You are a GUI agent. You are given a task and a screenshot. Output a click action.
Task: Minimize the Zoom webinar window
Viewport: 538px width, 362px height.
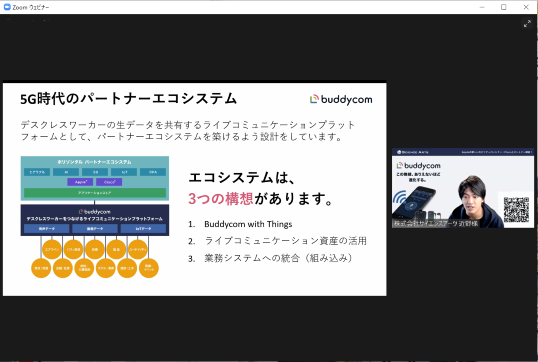482,7
